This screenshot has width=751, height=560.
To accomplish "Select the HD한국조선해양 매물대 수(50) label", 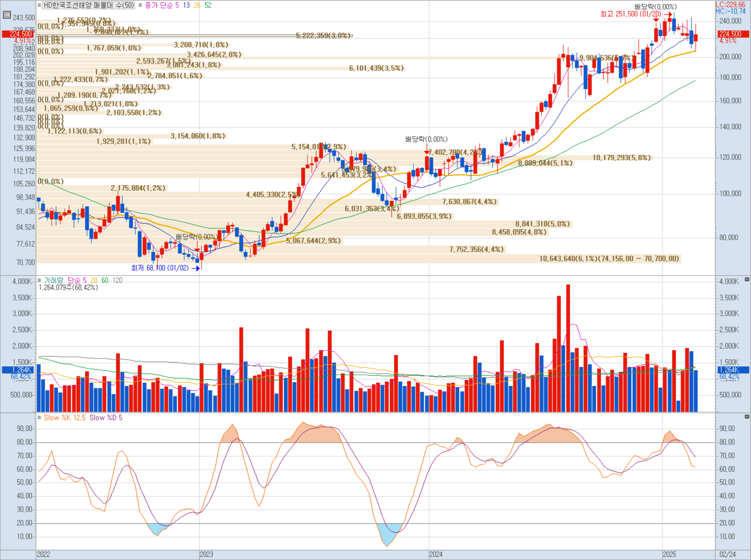I will tap(89, 5).
